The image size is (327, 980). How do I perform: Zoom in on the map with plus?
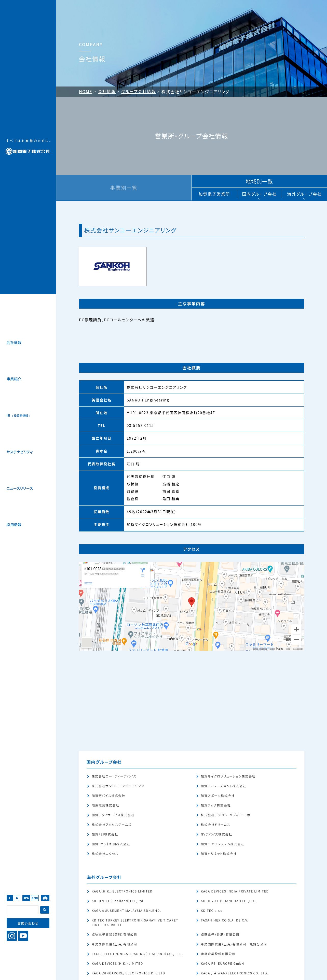296,629
